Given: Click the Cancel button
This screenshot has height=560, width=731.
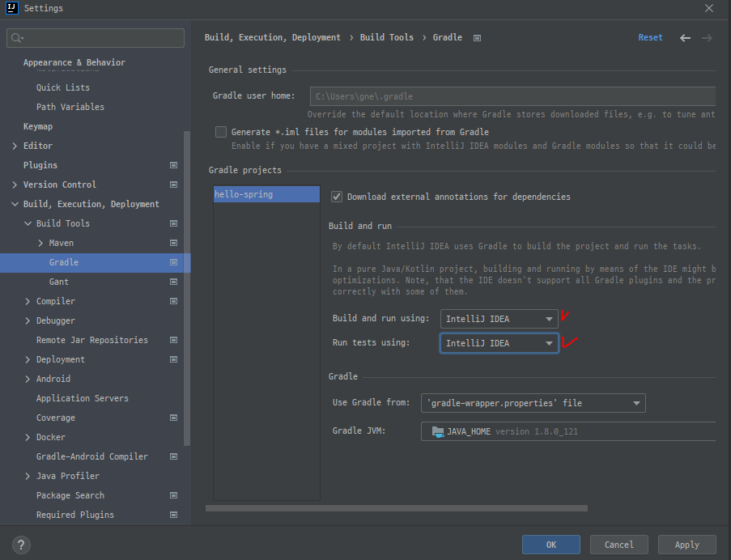Looking at the screenshot, I should pos(618,545).
